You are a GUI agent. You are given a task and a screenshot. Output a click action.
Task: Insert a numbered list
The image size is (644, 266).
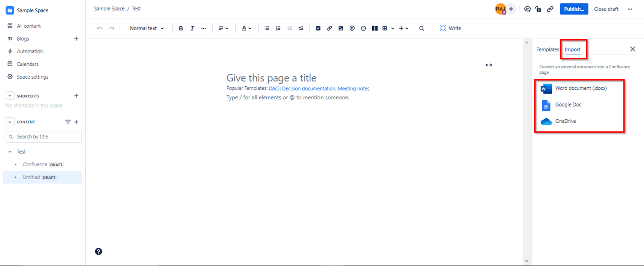[x=278, y=28]
